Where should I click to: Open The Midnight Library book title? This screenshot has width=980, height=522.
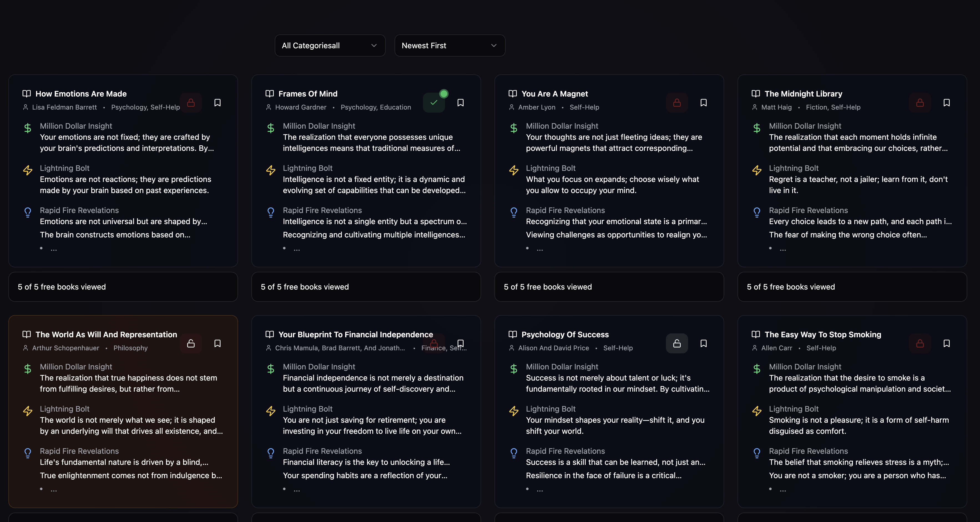click(x=803, y=94)
